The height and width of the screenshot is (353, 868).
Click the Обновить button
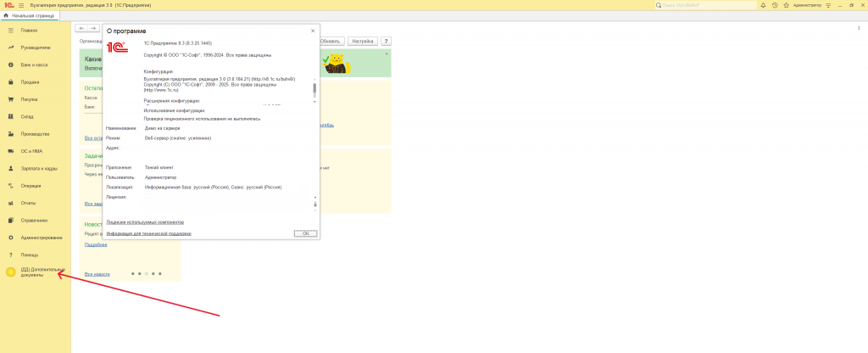coord(331,41)
